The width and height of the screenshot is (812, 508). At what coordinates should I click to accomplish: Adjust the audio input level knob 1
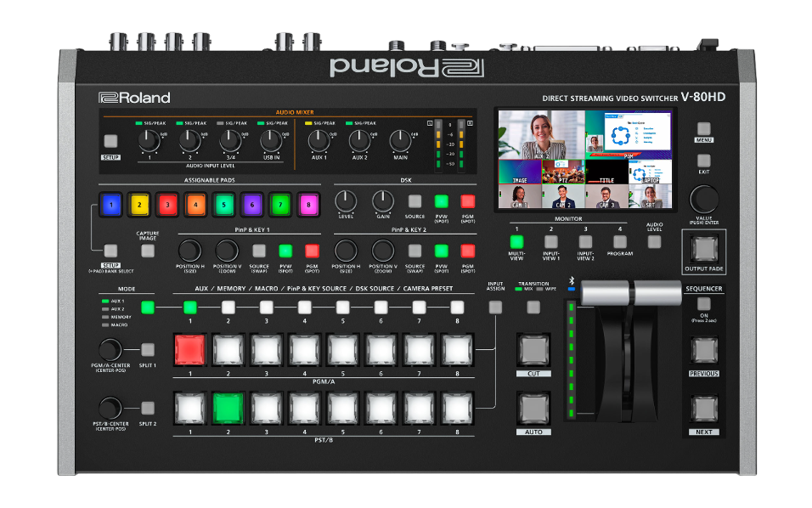click(149, 140)
